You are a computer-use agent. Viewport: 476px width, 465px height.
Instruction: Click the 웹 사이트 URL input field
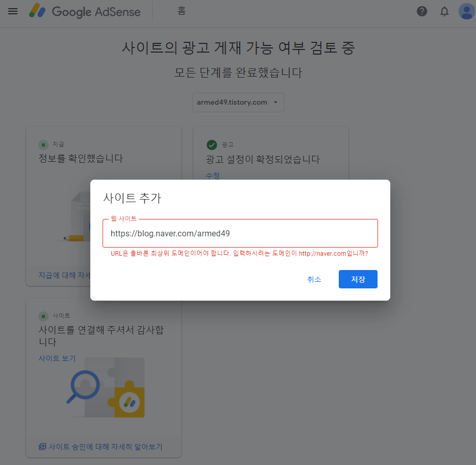240,233
